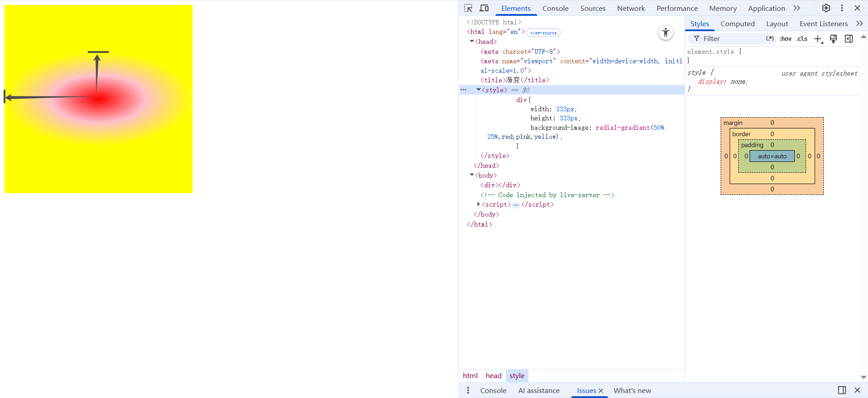Select the Event Listeners pane tab
The image size is (868, 398).
[x=823, y=24]
